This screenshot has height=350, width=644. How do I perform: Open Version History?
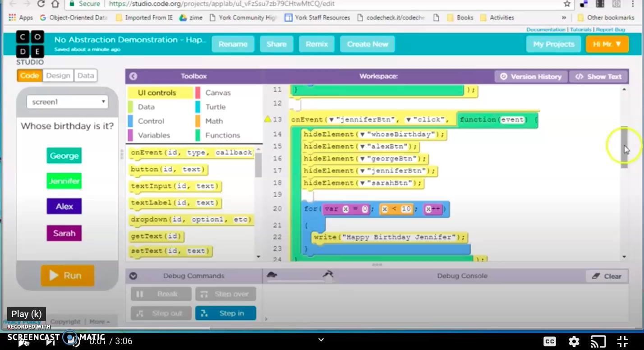(x=530, y=77)
